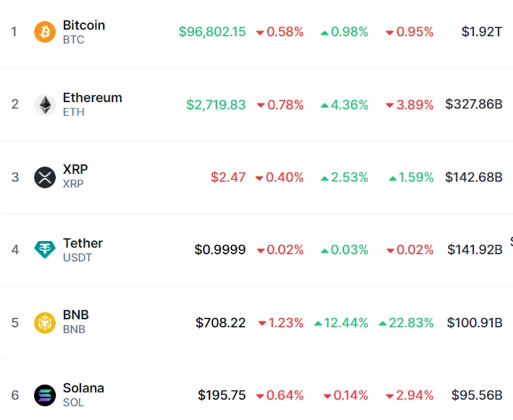Click Bitcoin price $96,802.15
This screenshot has width=513, height=420.
tap(212, 31)
